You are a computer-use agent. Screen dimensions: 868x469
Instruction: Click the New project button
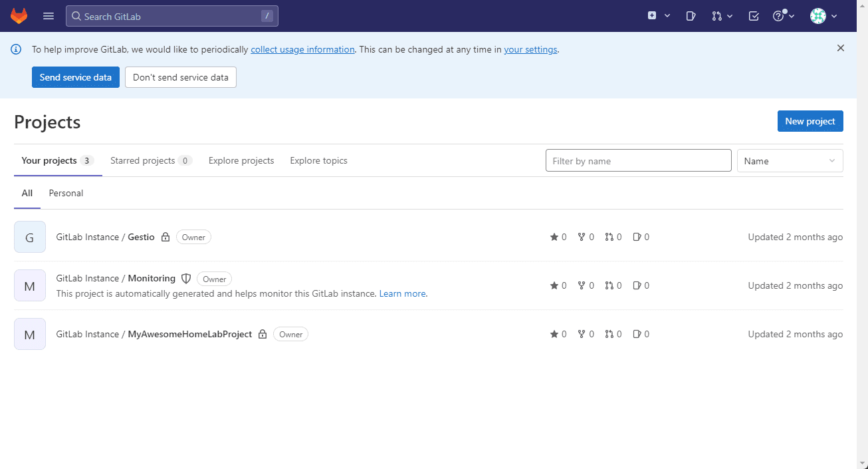pyautogui.click(x=810, y=121)
